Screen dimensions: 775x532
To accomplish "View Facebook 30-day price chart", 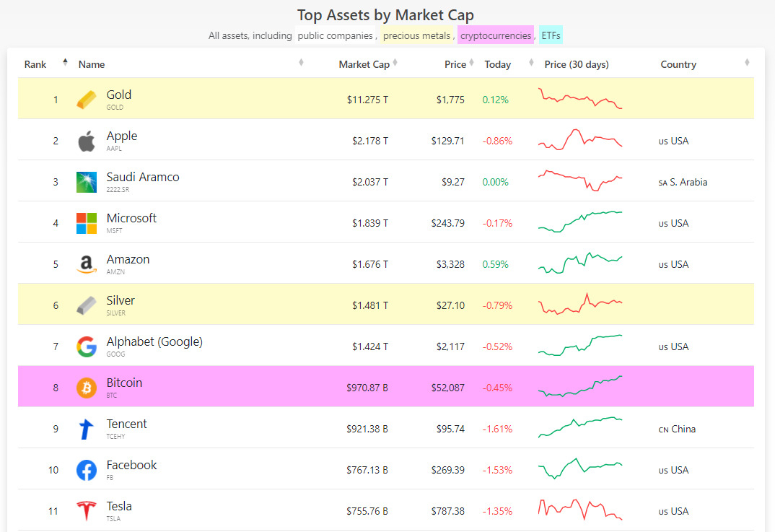I will pyautogui.click(x=580, y=468).
